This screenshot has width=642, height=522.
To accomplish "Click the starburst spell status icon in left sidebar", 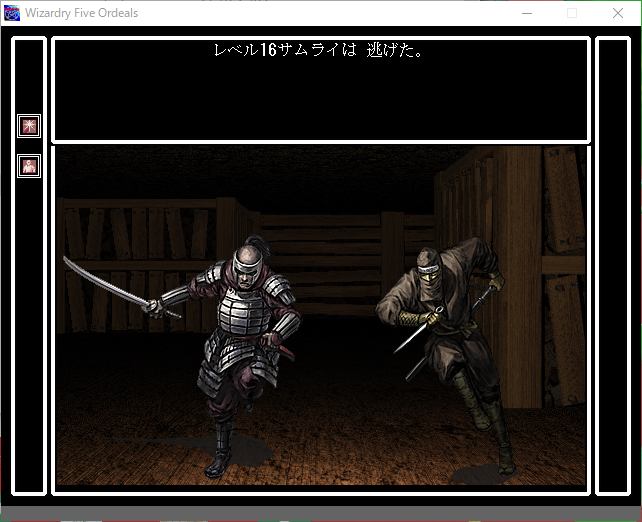I will (29, 126).
